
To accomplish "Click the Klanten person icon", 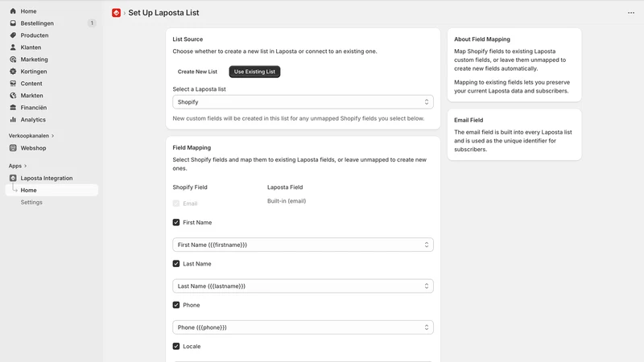I will [x=13, y=47].
